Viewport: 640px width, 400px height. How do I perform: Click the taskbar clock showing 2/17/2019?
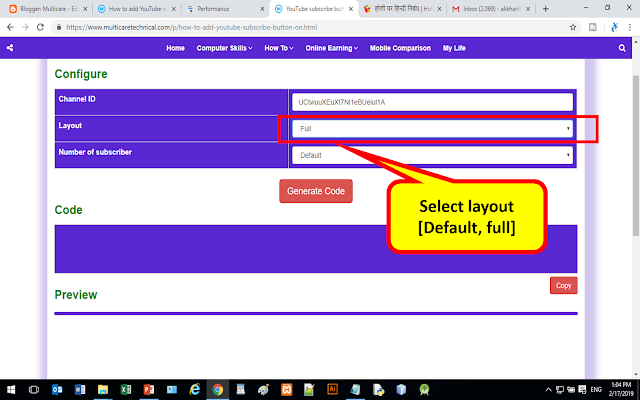621,389
